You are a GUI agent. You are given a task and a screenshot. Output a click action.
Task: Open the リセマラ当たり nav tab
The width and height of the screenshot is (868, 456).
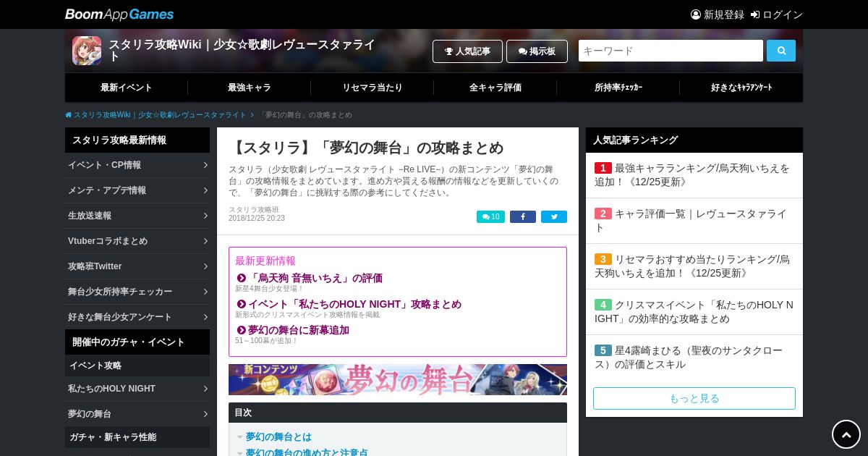pyautogui.click(x=373, y=88)
